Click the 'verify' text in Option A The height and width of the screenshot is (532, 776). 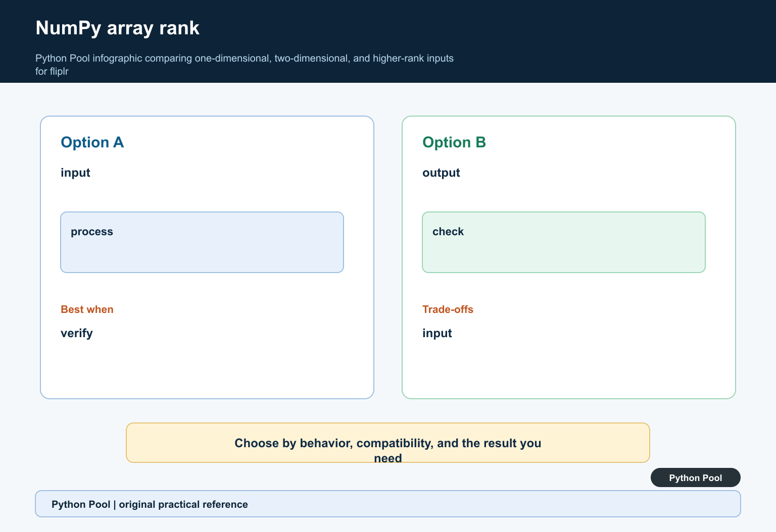point(77,333)
